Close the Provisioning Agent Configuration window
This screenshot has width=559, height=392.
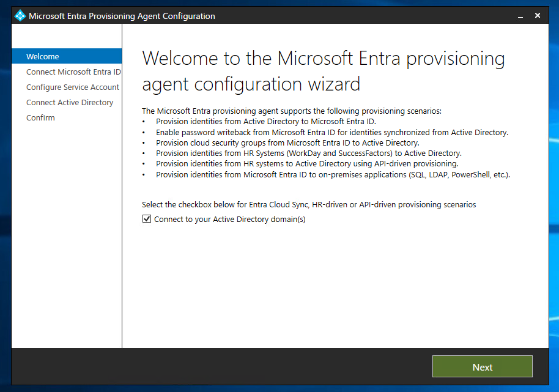(538, 15)
